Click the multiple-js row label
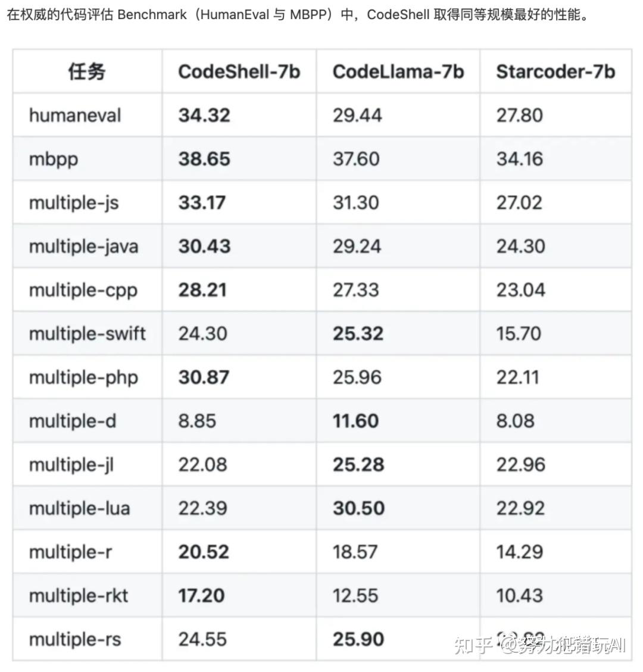643x672 pixels. click(x=74, y=202)
